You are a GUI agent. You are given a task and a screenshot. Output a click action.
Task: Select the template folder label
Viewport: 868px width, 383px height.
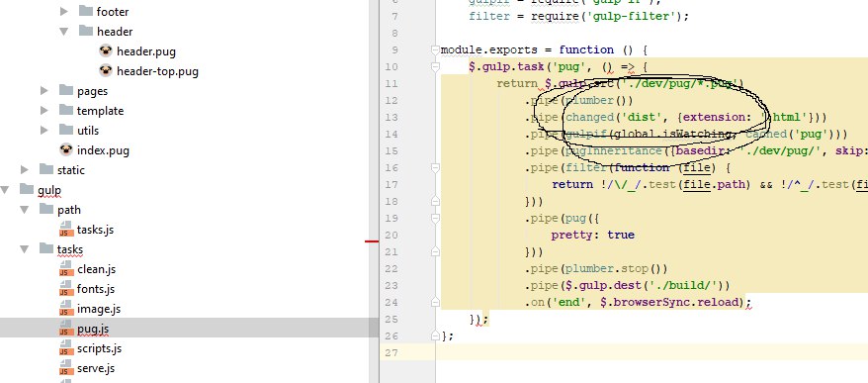[100, 111]
